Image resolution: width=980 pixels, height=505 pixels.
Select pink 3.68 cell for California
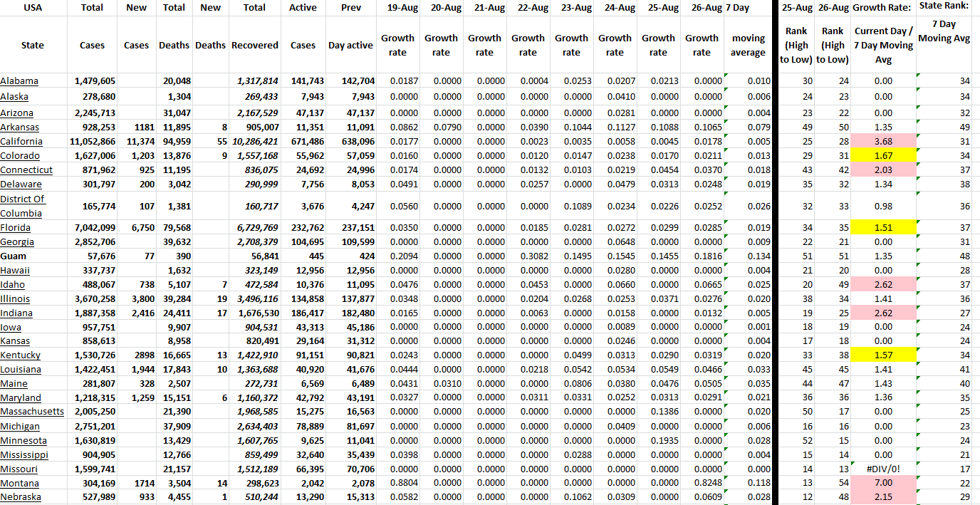884,142
